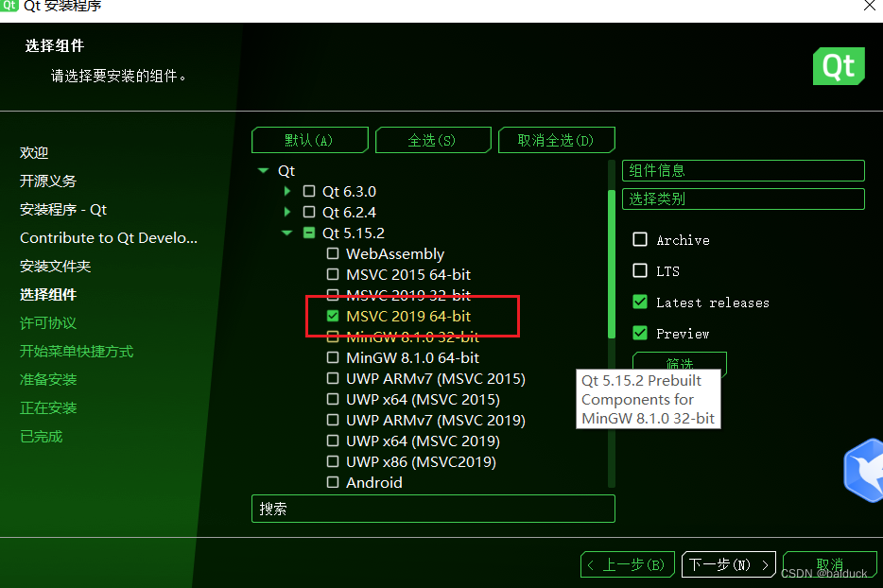Click the 许可协议 sidebar item
Screen dimensions: 883x588
pos(46,322)
